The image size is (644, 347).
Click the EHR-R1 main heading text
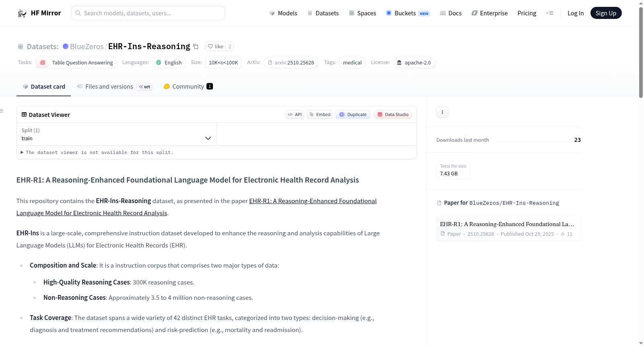(188, 180)
